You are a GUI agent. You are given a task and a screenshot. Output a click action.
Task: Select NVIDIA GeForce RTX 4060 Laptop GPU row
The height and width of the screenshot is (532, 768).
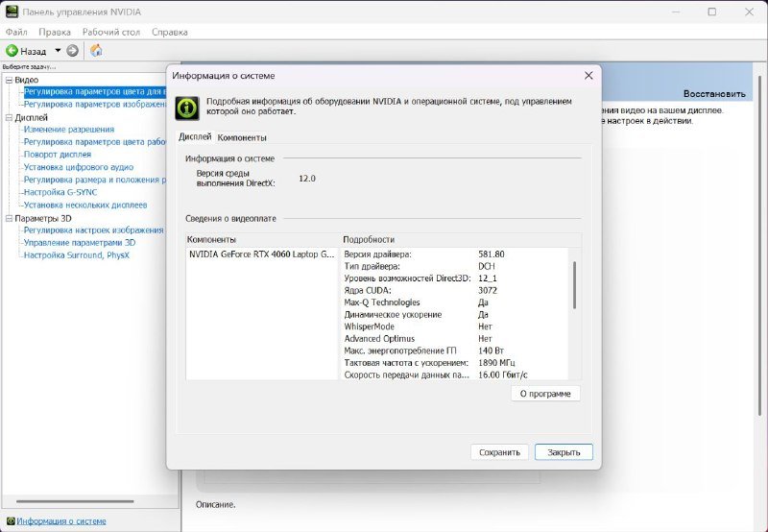pyautogui.click(x=261, y=254)
